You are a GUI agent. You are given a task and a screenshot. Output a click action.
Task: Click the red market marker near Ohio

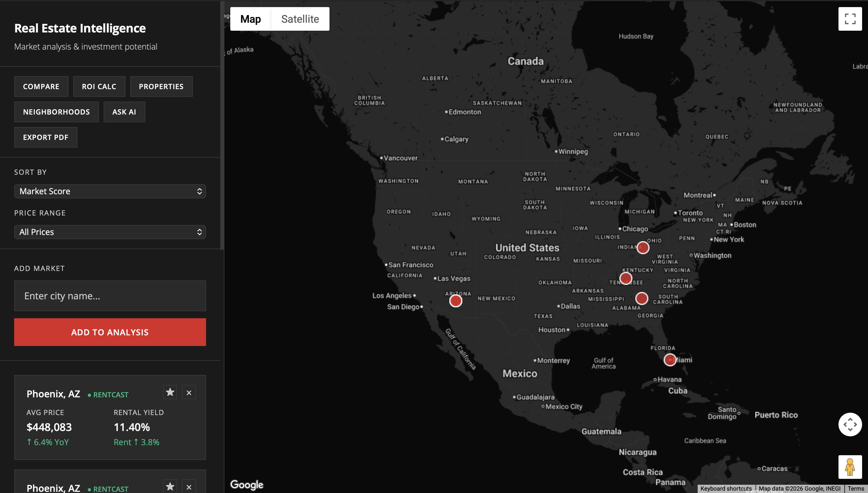pyautogui.click(x=643, y=248)
